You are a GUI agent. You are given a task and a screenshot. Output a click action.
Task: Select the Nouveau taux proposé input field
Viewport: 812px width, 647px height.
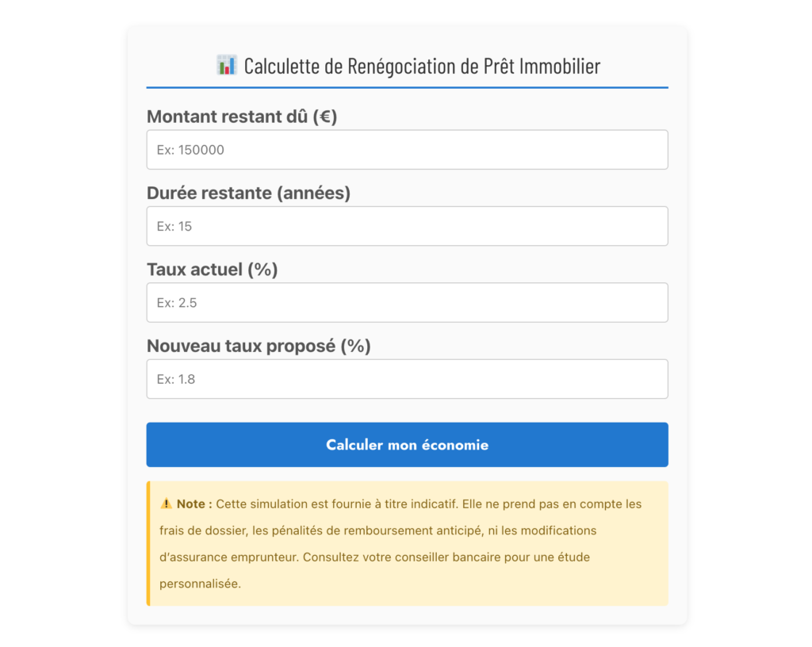tap(407, 378)
